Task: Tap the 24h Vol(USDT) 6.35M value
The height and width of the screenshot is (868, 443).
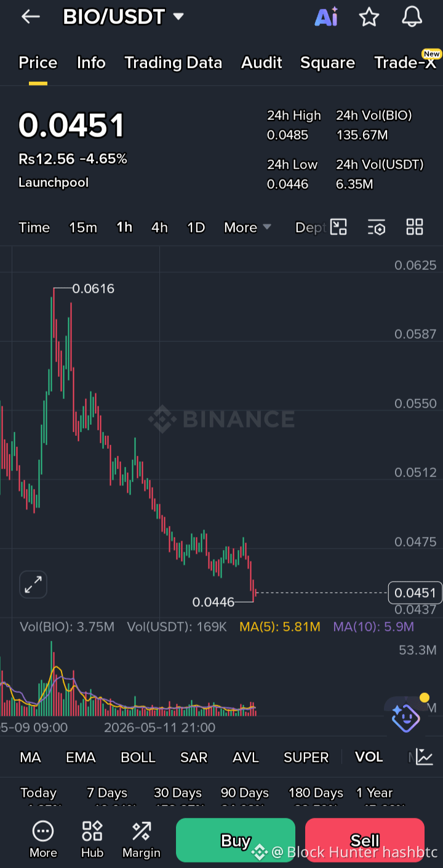Action: (x=354, y=184)
